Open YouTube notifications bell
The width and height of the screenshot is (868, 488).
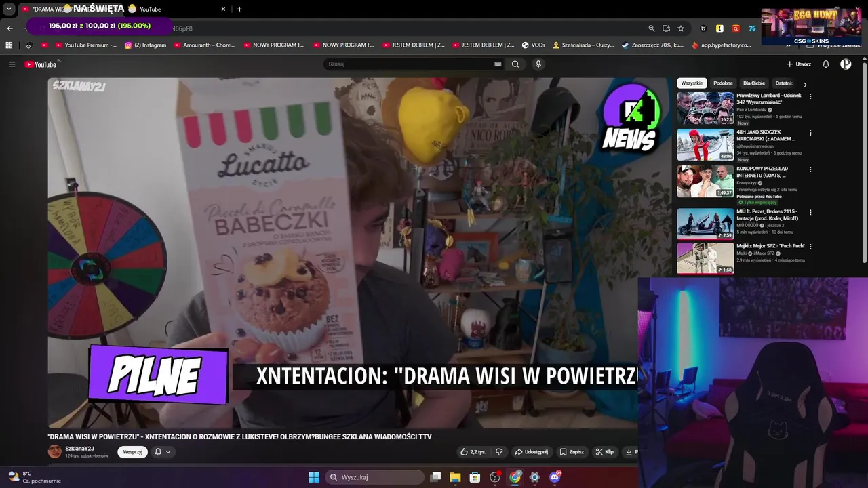(x=826, y=64)
